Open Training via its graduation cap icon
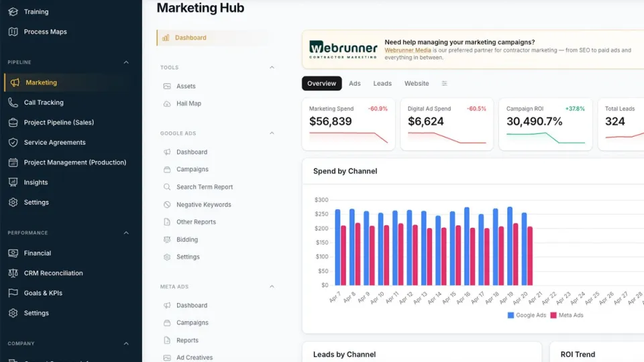The image size is (644, 362). pos(13,11)
